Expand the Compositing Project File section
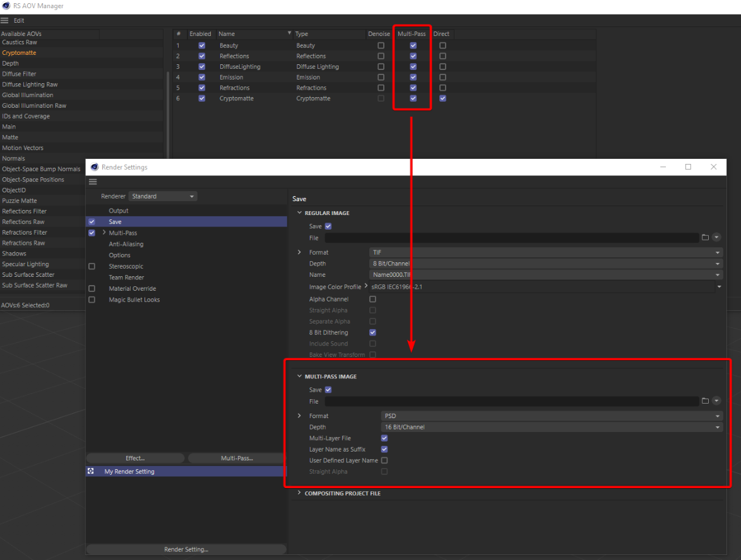The height and width of the screenshot is (560, 741). [299, 493]
